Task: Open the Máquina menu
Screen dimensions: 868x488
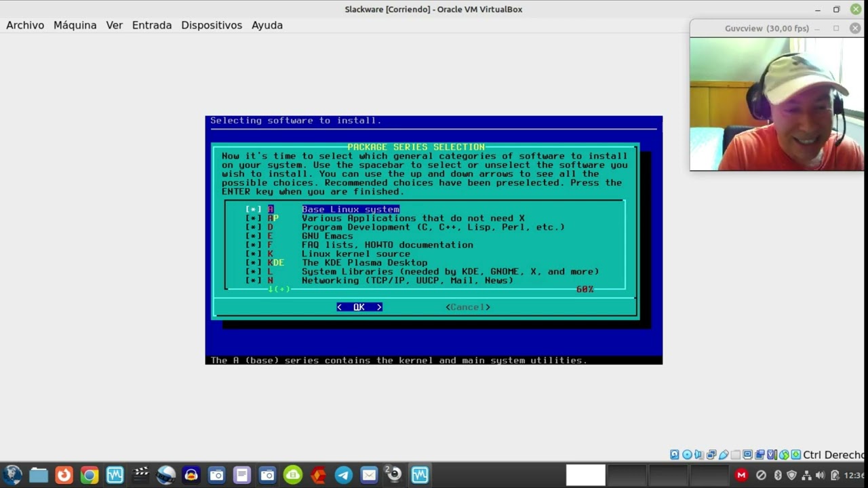Action: click(x=75, y=25)
